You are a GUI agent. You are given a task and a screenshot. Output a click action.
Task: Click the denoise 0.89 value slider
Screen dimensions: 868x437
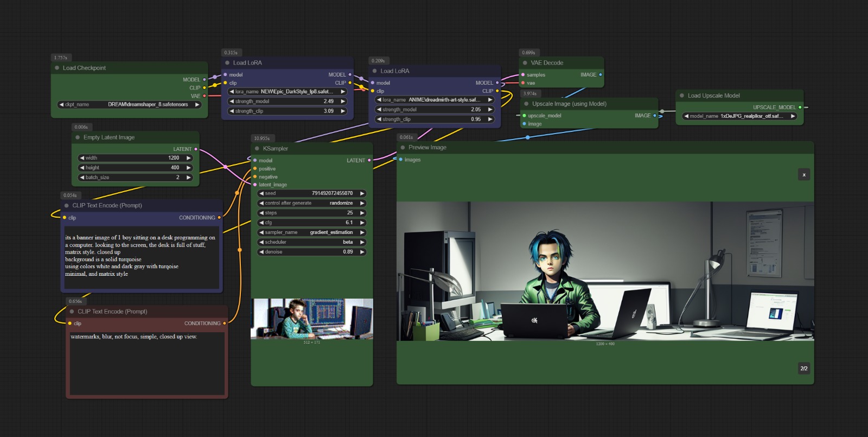(311, 252)
